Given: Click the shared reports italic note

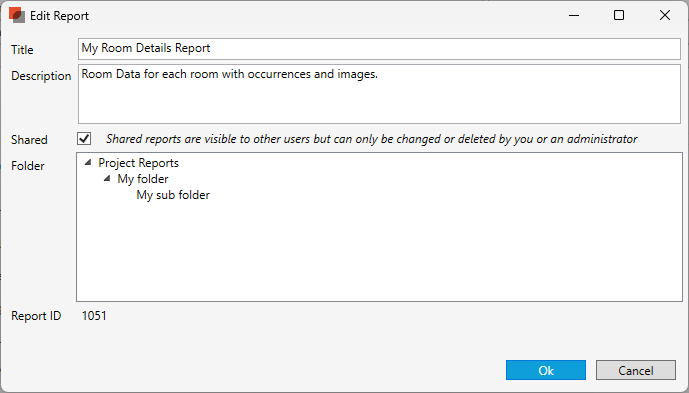Looking at the screenshot, I should click(371, 139).
